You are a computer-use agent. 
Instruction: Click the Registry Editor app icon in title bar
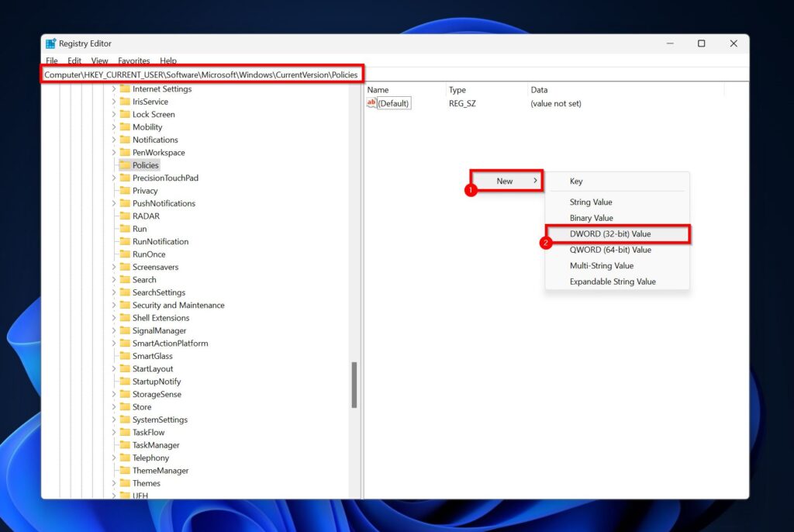point(51,44)
